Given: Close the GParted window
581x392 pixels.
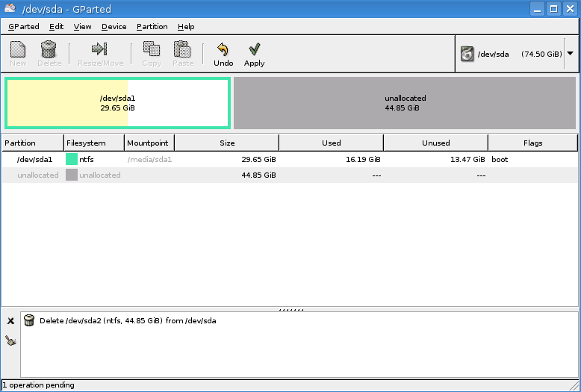Looking at the screenshot, I should [571, 8].
